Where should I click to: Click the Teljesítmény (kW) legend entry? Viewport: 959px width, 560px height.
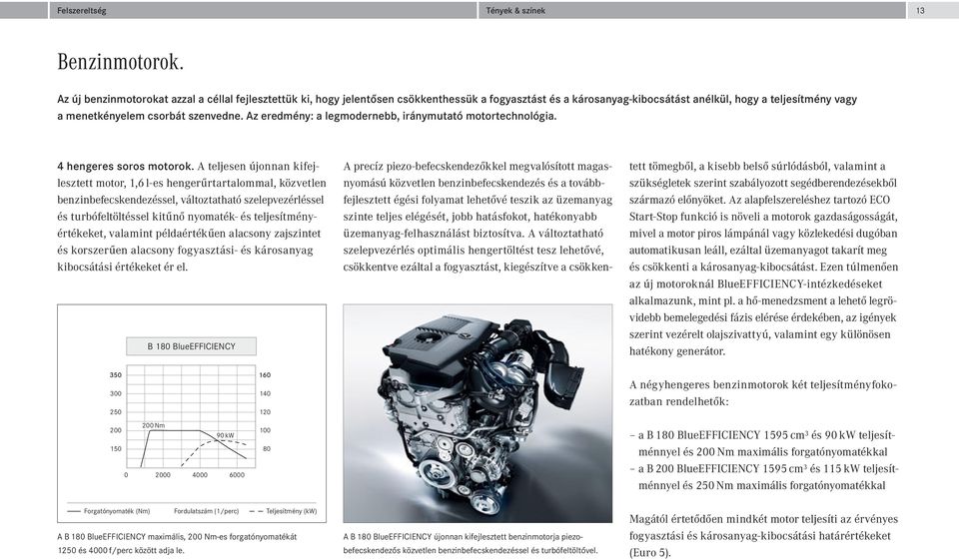click(283, 511)
